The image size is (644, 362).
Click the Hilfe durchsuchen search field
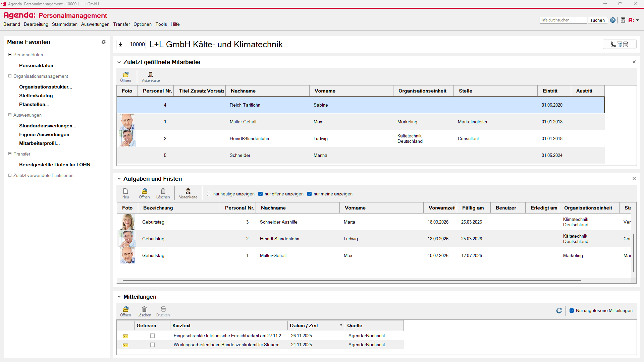563,20
